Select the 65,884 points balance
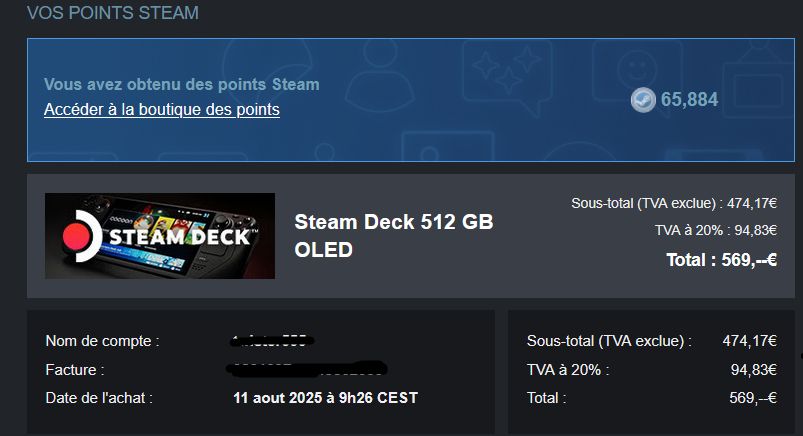Screen dimensions: 803x436 click(689, 99)
